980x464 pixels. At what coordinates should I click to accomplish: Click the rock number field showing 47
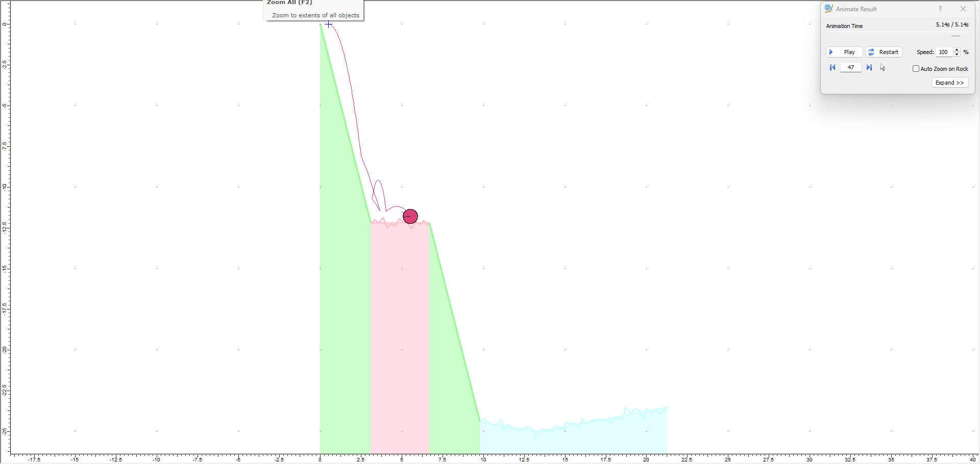click(850, 68)
